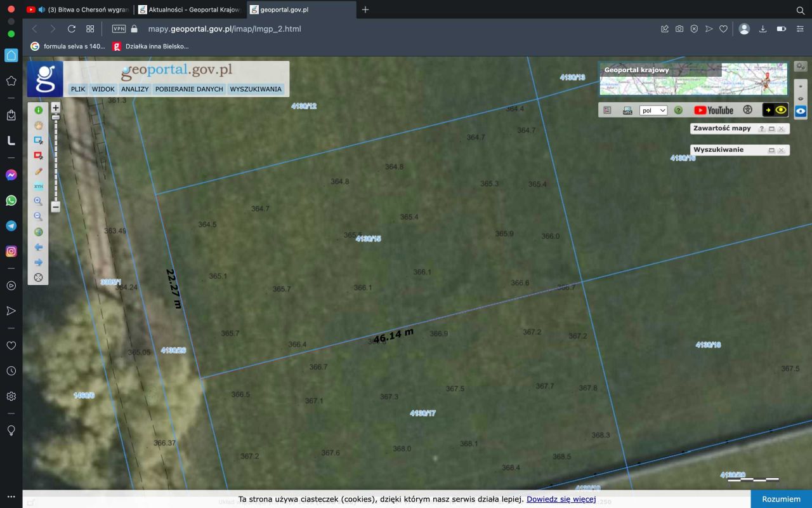Click the green info identify tool
Image resolution: width=812 pixels, height=508 pixels.
coord(38,110)
